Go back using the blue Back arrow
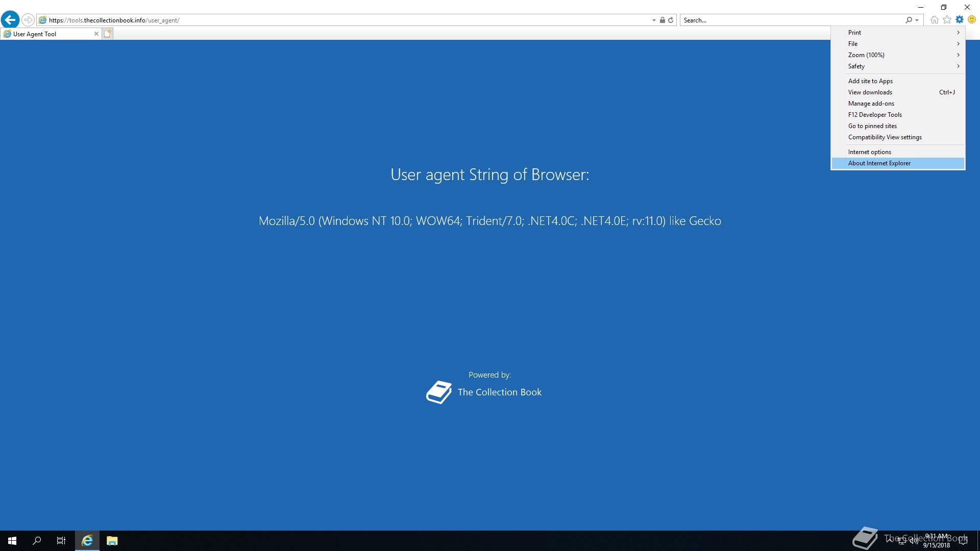This screenshot has width=980, height=551. [10, 20]
